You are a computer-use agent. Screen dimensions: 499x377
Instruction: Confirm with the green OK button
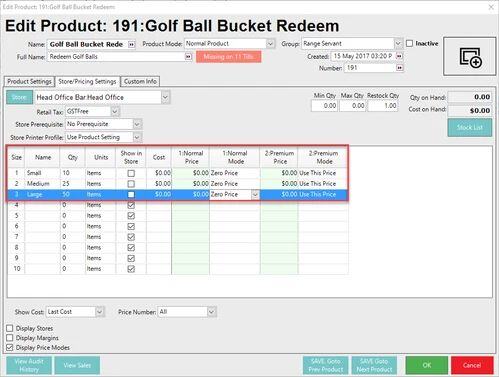427,365
